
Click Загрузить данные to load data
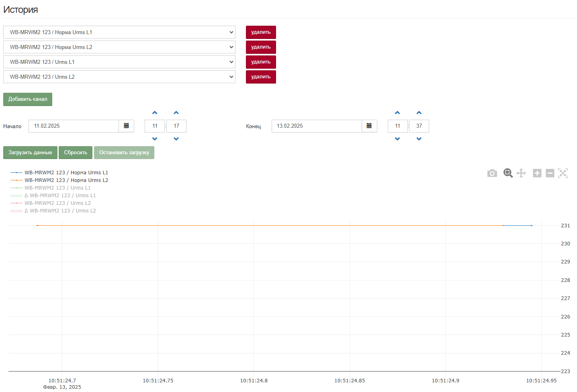30,153
